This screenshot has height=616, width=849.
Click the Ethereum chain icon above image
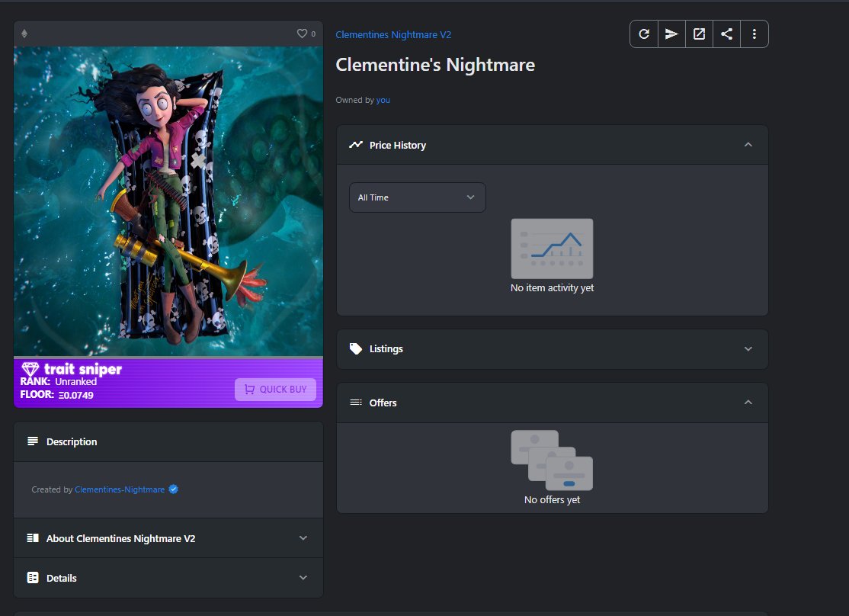click(x=24, y=34)
